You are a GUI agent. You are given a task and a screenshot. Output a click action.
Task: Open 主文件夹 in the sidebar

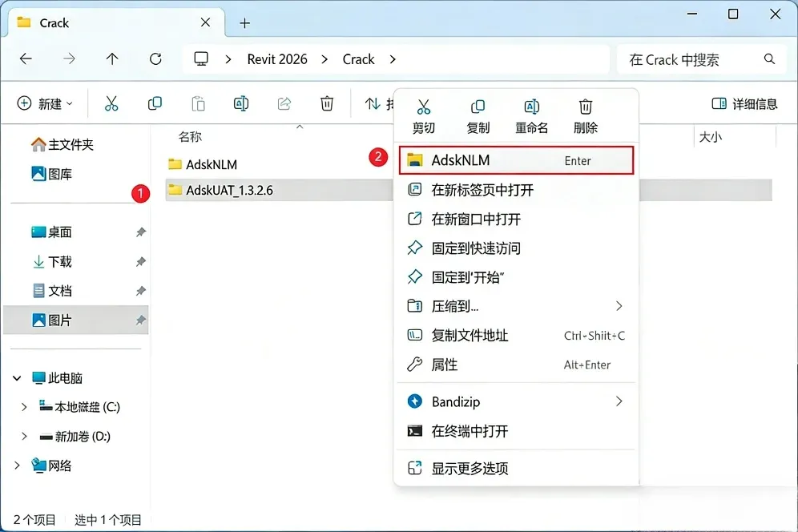point(62,144)
